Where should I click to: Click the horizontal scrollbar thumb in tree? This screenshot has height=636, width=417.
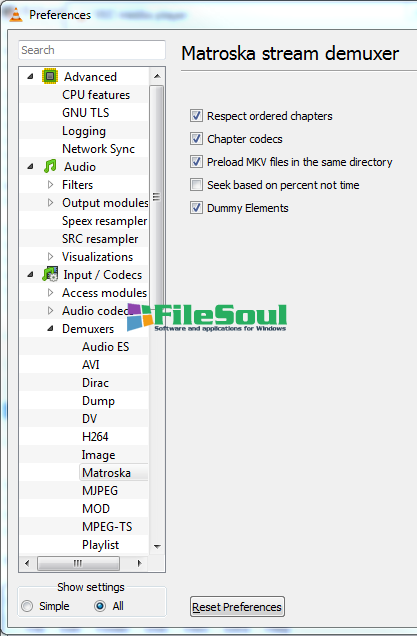point(78,563)
